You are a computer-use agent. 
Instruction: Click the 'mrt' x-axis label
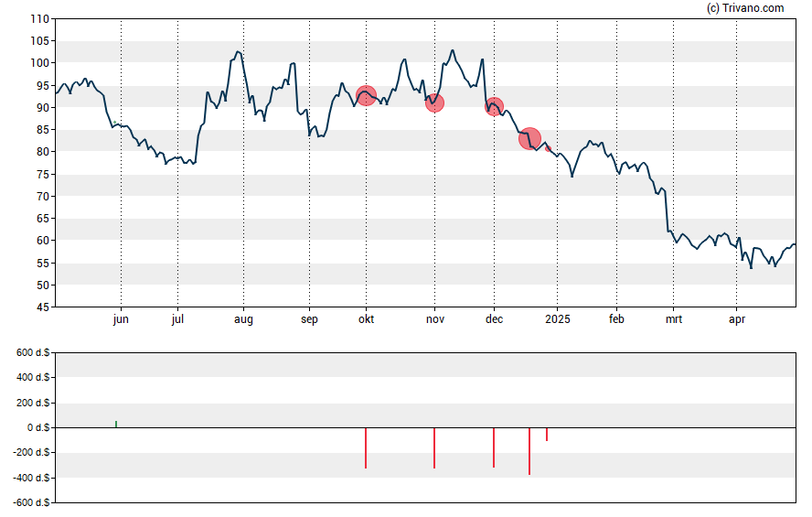(x=674, y=319)
